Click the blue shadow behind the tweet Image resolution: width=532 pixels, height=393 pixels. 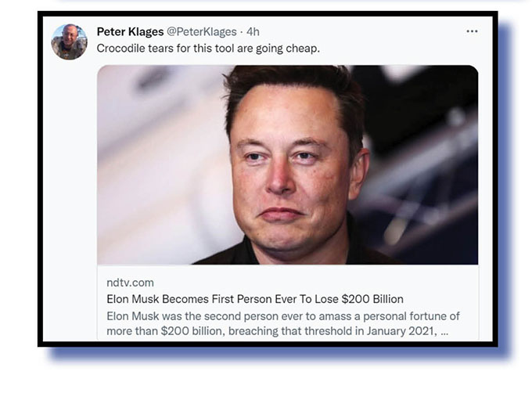pyautogui.click(x=505, y=196)
